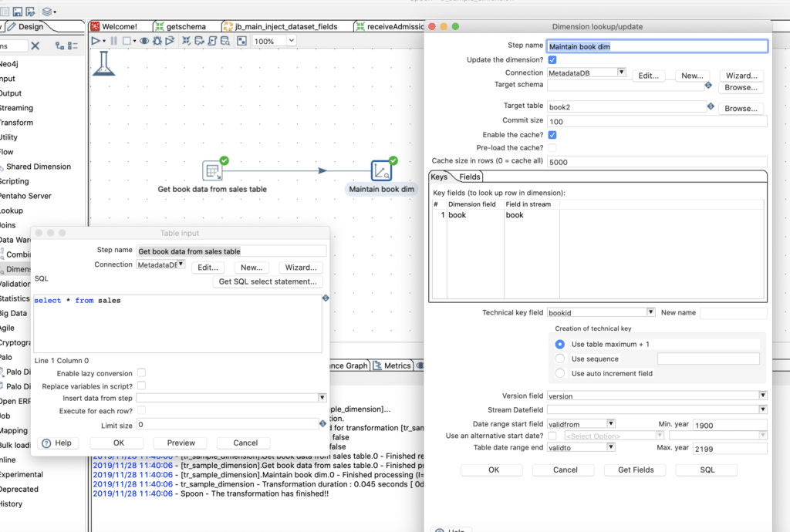Preview the transformation with the eye icon

pos(143,41)
